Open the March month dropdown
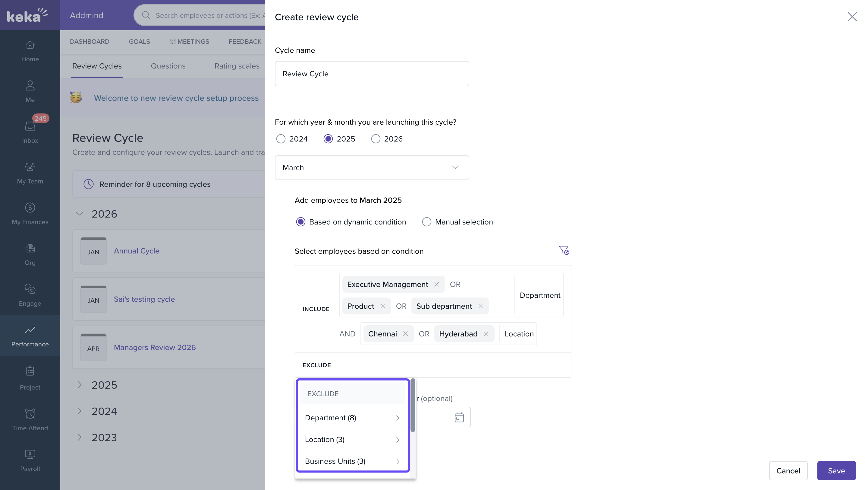 click(372, 167)
